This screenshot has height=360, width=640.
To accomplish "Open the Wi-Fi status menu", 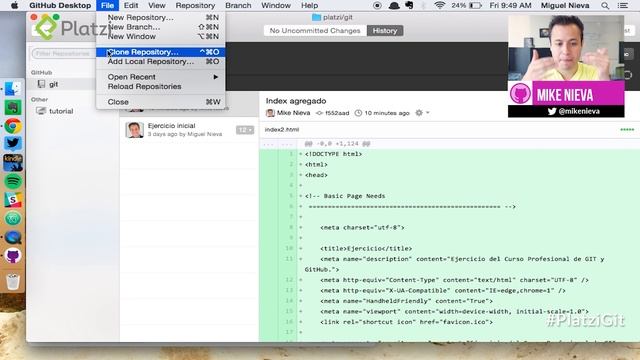I will [440, 5].
